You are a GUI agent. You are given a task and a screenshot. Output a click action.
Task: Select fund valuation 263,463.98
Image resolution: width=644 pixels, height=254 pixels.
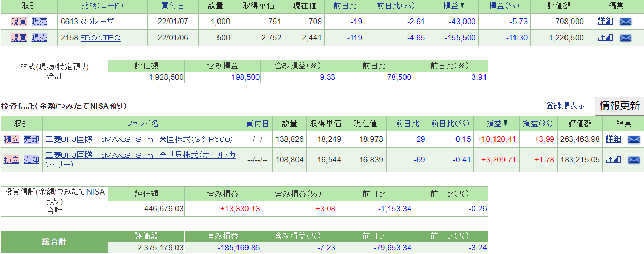580,139
